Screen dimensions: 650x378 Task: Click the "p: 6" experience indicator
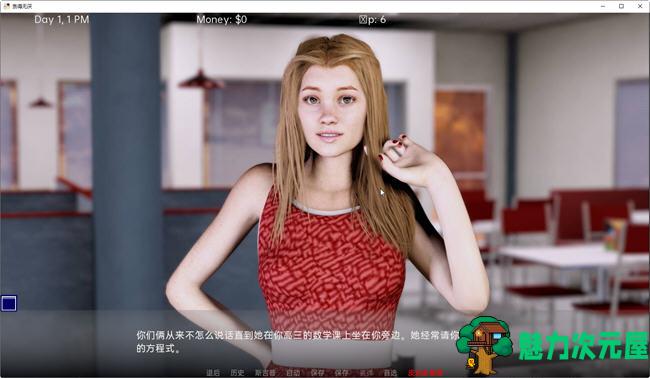click(372, 19)
